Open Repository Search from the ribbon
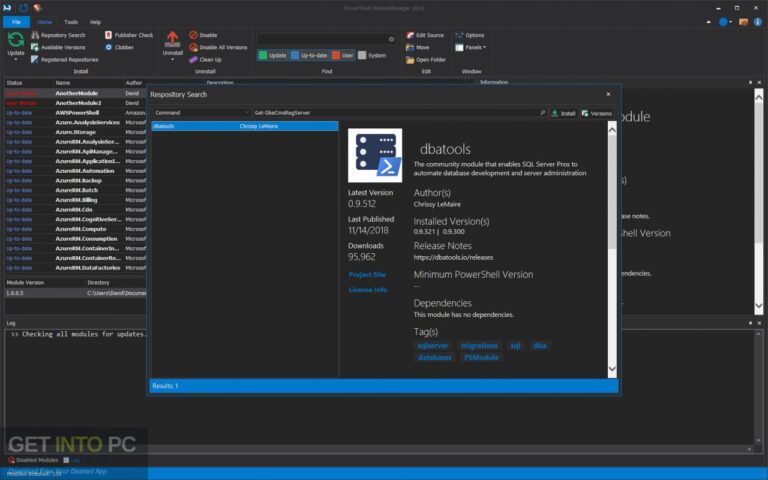This screenshot has width=768, height=480. (x=58, y=35)
